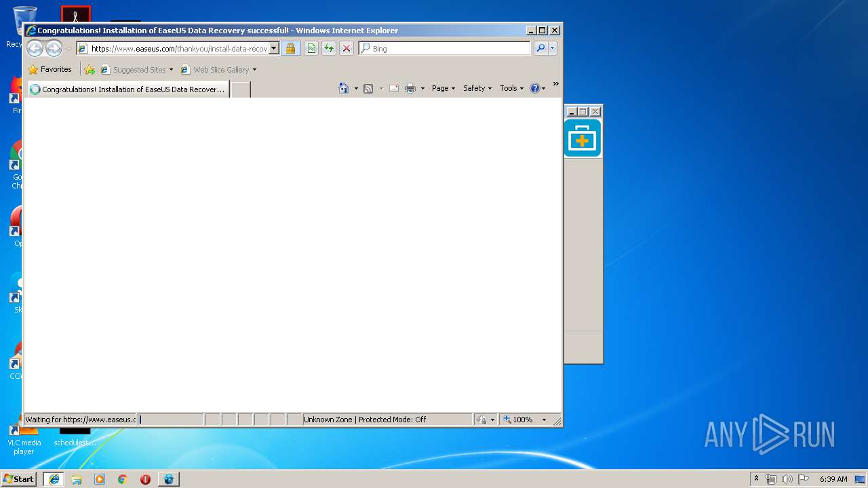This screenshot has width=868, height=488.
Task: Toggle Compatibility View broken-page icon
Action: (x=311, y=49)
